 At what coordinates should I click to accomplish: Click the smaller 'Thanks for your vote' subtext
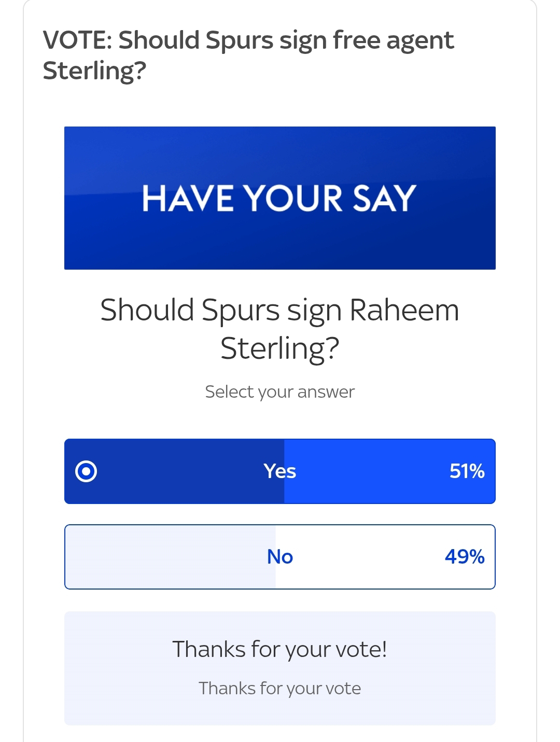tap(279, 689)
